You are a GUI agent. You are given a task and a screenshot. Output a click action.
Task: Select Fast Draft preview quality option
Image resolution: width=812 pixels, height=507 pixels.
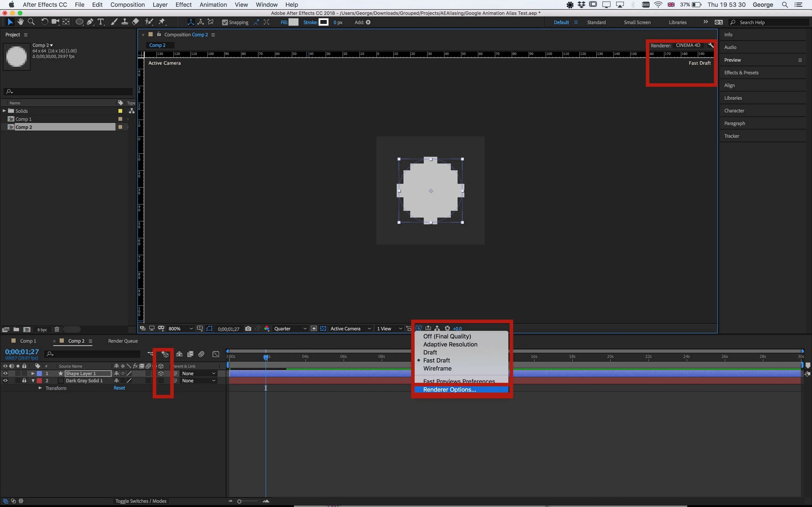(436, 360)
